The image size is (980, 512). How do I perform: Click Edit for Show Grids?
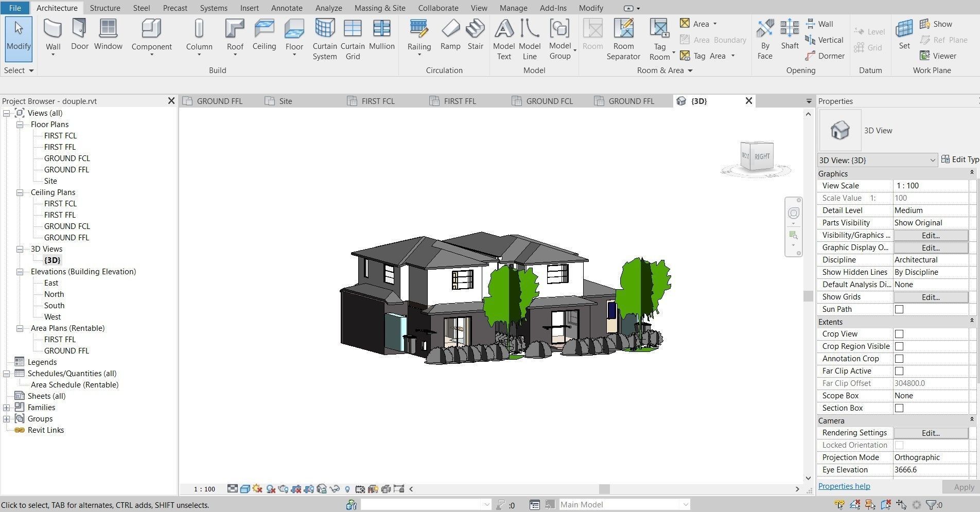(931, 297)
